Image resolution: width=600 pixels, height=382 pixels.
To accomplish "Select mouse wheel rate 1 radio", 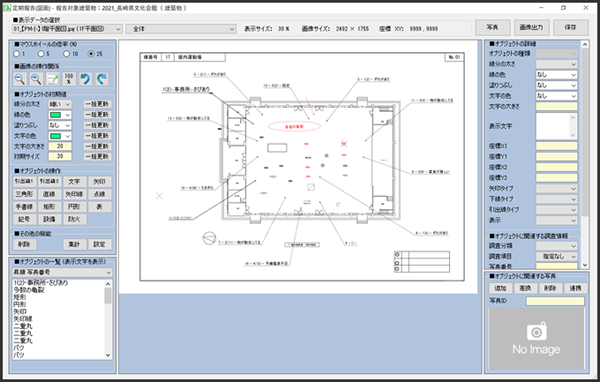I will tap(16, 54).
